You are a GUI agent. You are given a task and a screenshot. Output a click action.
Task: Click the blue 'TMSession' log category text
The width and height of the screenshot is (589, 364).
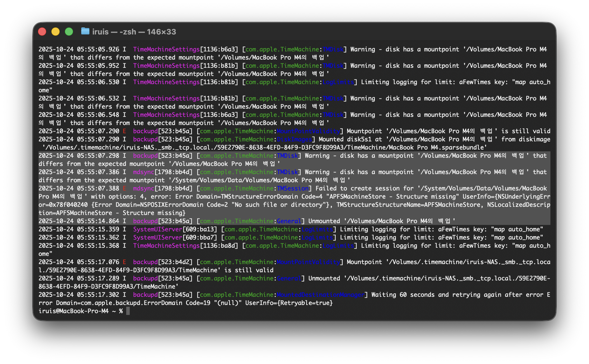293,188
